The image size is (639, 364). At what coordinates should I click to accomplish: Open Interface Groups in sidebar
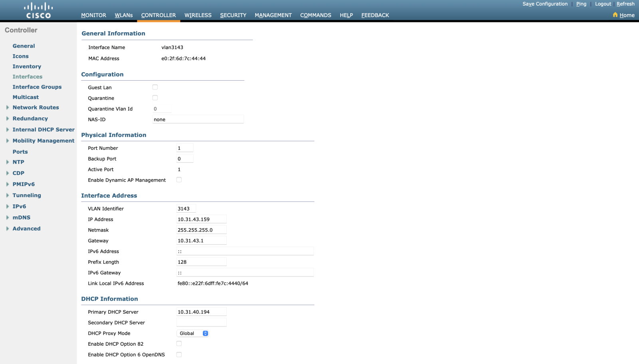coord(37,87)
